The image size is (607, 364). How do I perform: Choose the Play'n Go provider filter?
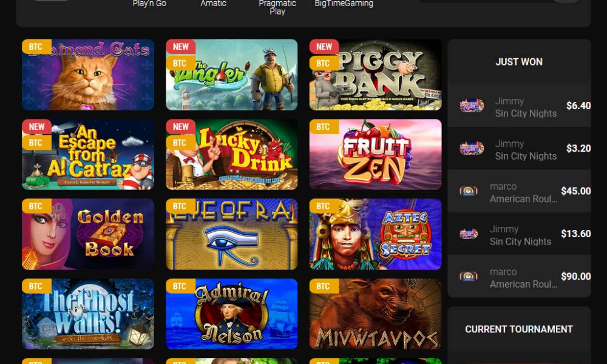[149, 4]
